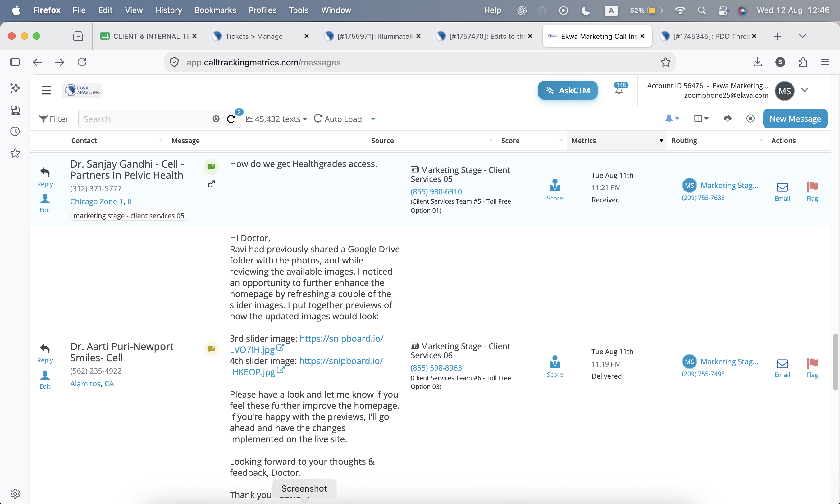Open routing number (209) 755-7495
This screenshot has height=504, width=840.
703,374
